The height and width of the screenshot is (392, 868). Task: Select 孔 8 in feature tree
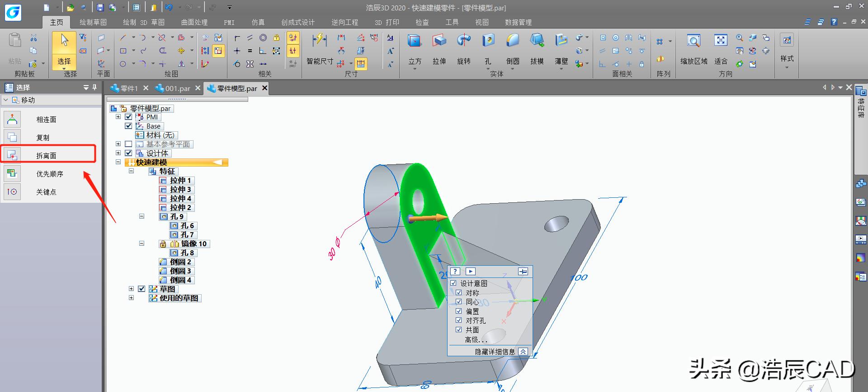(183, 253)
